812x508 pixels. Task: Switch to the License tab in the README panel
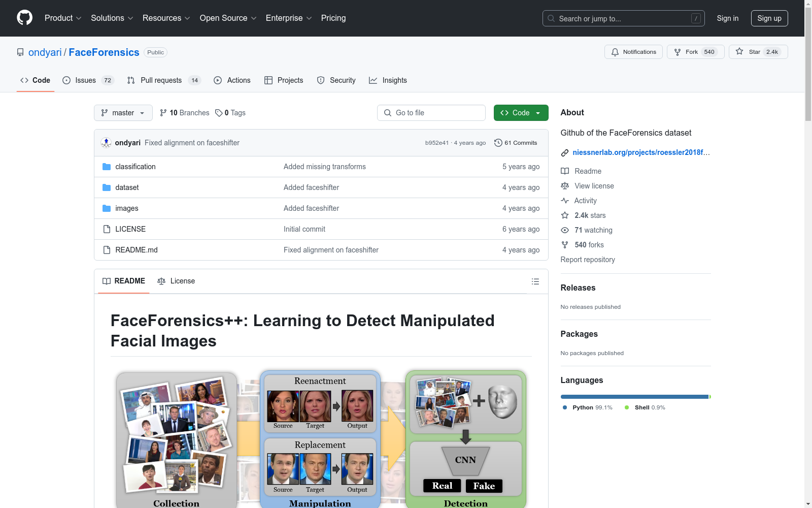(x=176, y=281)
